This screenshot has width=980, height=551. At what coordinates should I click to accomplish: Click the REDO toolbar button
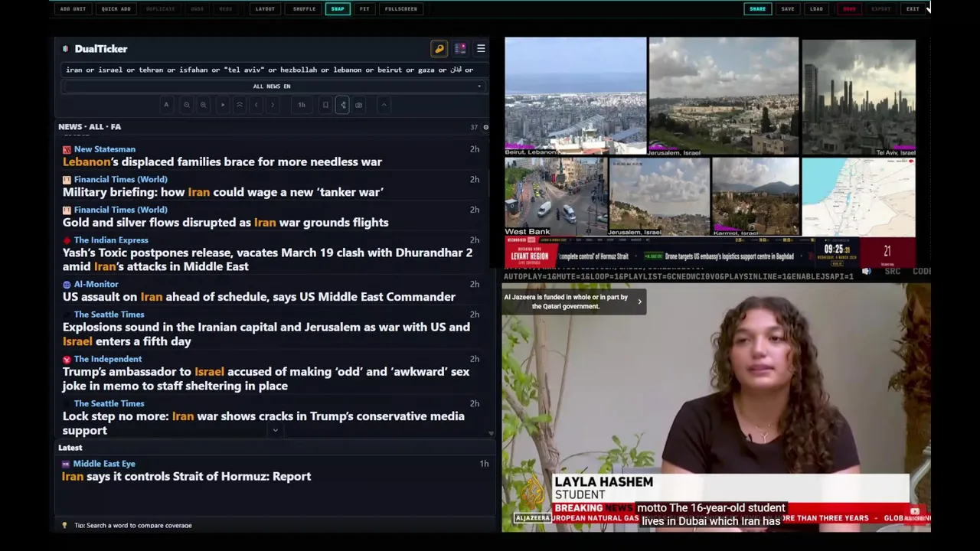[x=226, y=9]
